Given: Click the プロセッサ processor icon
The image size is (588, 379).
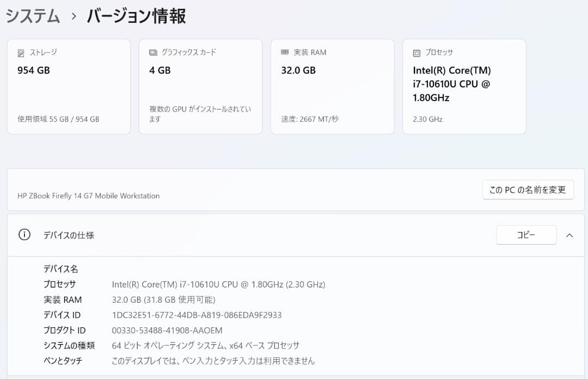Looking at the screenshot, I should point(416,52).
